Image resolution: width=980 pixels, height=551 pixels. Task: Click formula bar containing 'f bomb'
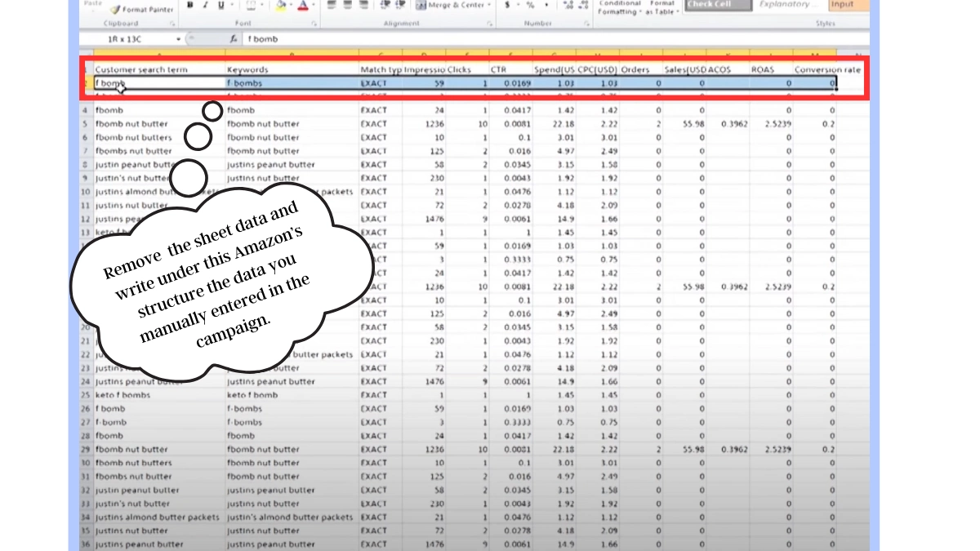555,39
